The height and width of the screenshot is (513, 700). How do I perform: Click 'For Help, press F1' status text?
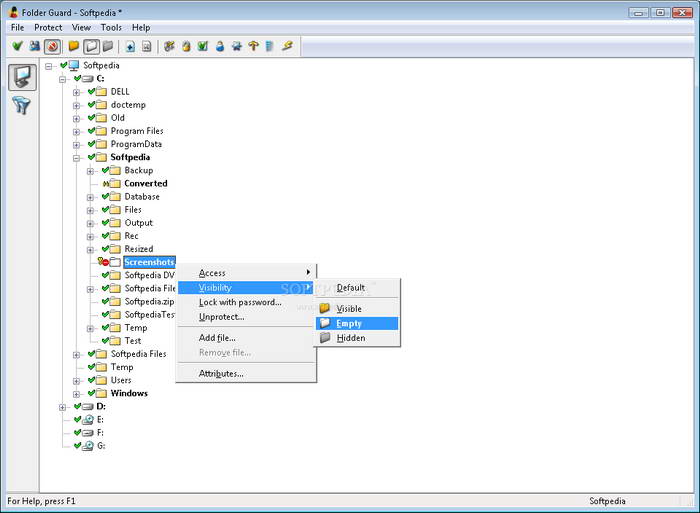point(41,501)
